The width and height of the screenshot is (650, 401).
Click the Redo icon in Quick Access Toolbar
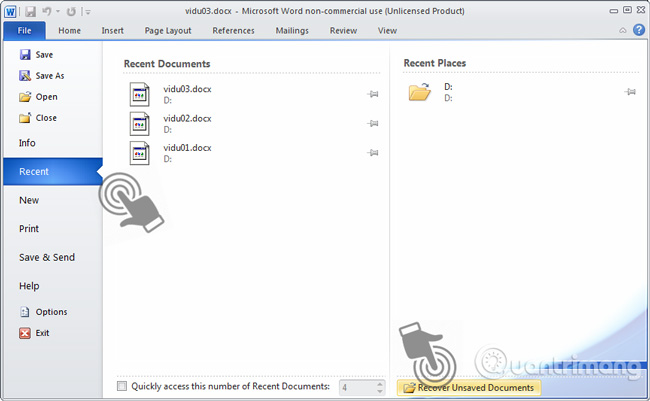pos(71,11)
